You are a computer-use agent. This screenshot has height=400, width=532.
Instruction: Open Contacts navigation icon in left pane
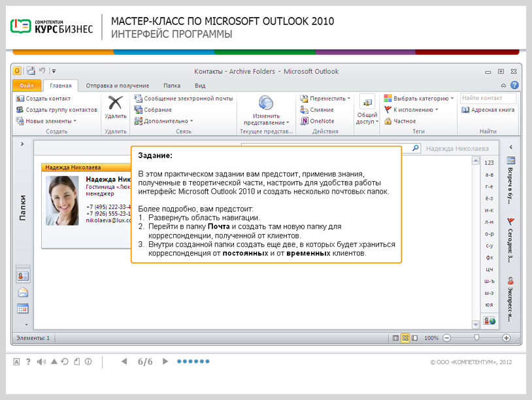pyautogui.click(x=23, y=276)
